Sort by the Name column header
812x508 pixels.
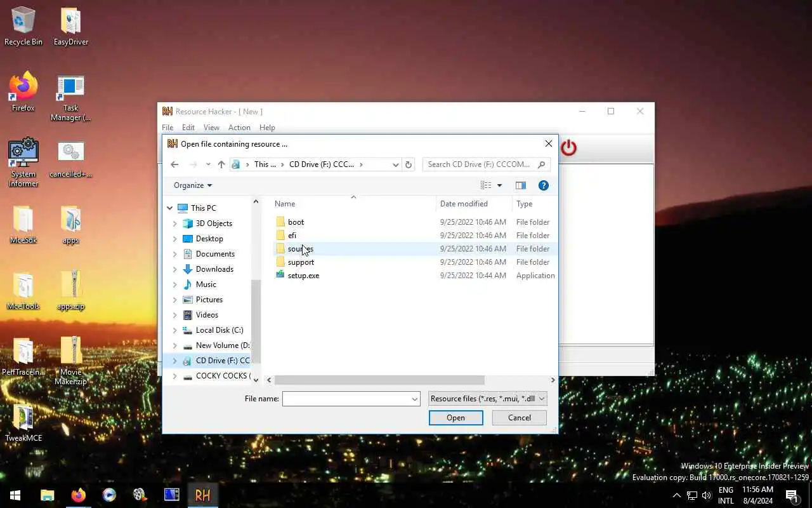[353, 204]
